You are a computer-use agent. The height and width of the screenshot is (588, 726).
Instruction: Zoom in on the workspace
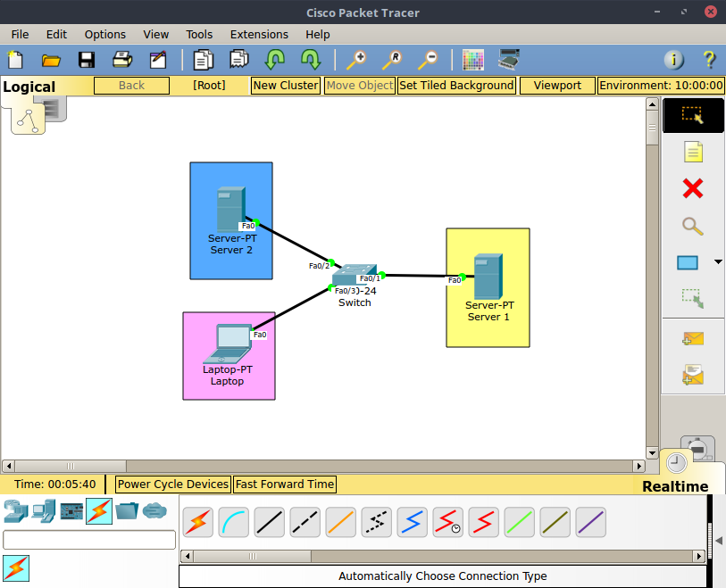tap(356, 60)
